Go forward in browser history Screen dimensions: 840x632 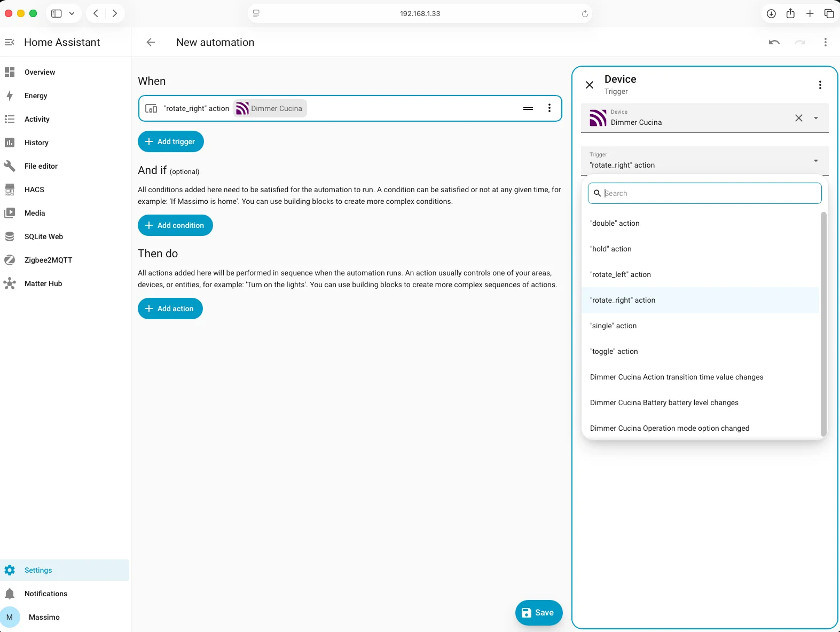click(x=114, y=13)
